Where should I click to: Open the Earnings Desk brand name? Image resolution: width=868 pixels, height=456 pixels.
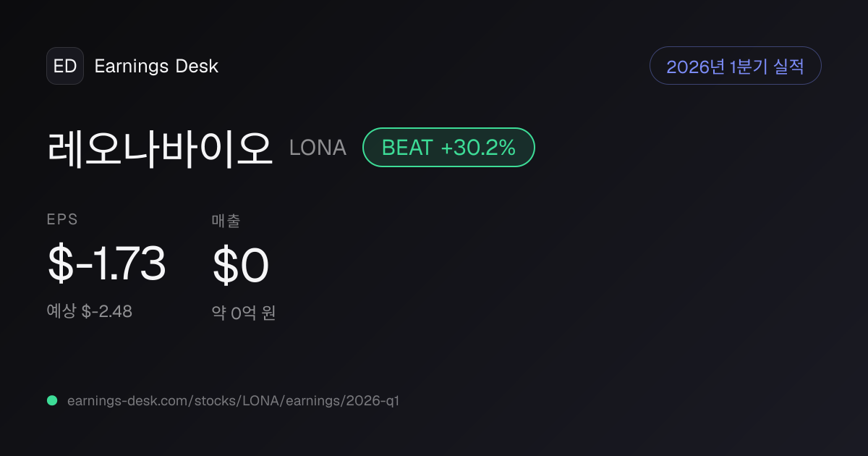(156, 66)
